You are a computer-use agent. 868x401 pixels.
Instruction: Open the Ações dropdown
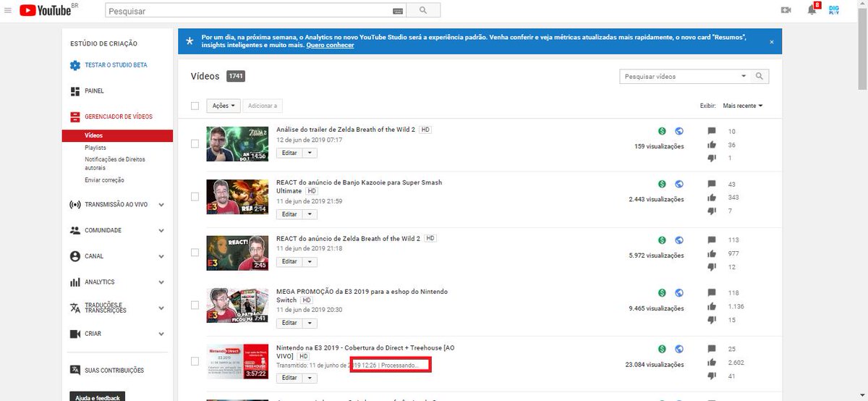(x=223, y=106)
